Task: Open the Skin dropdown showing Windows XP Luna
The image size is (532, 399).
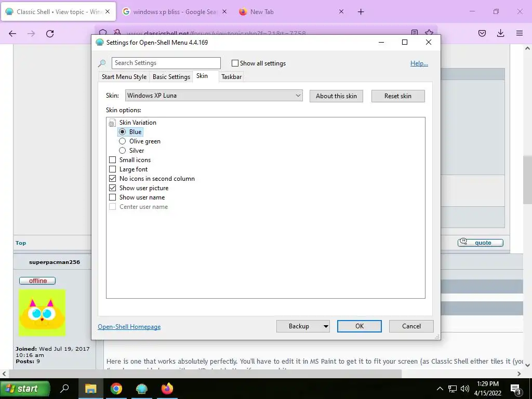Action: pos(214,96)
